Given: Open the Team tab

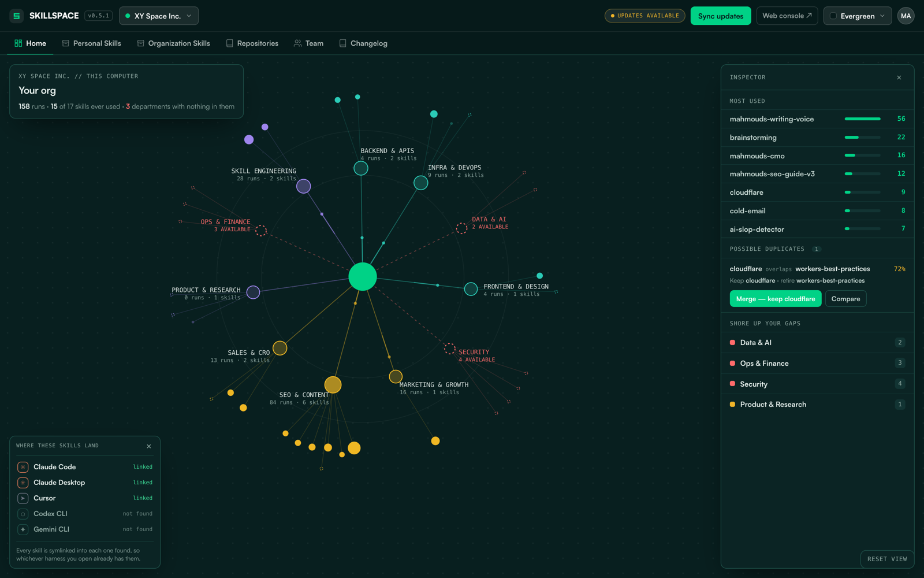Looking at the screenshot, I should pos(309,43).
